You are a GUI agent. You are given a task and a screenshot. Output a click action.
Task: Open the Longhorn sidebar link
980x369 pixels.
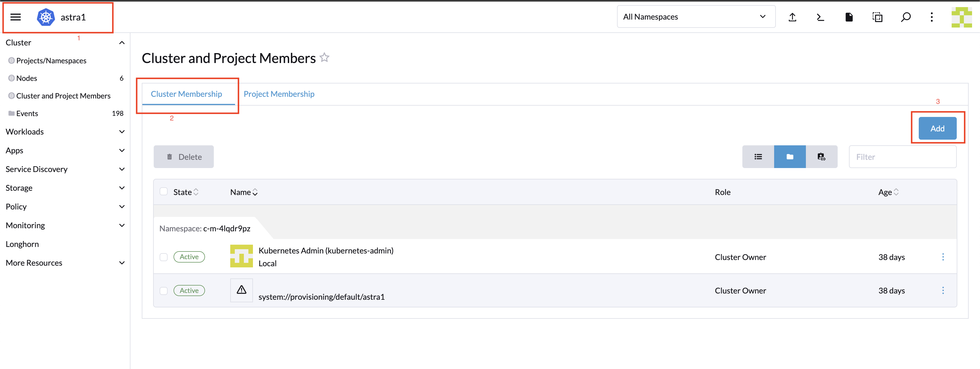point(22,244)
